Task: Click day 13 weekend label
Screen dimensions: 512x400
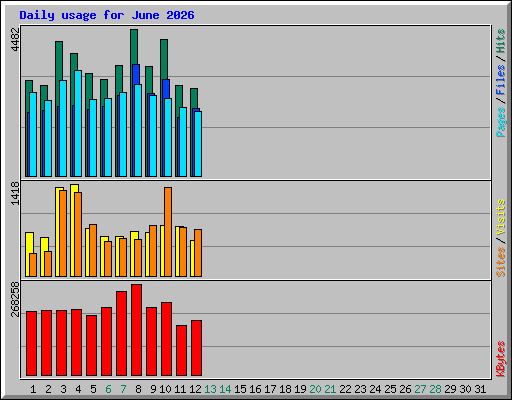Action: (210, 389)
